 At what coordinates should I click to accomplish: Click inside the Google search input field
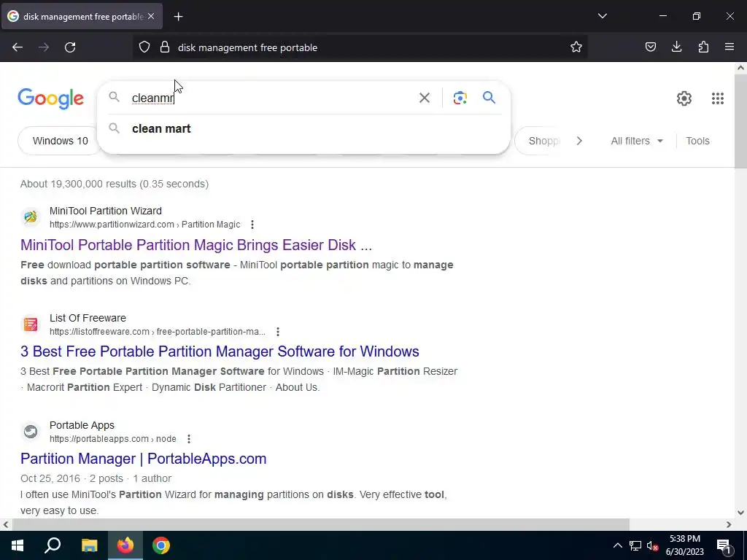[x=271, y=98]
